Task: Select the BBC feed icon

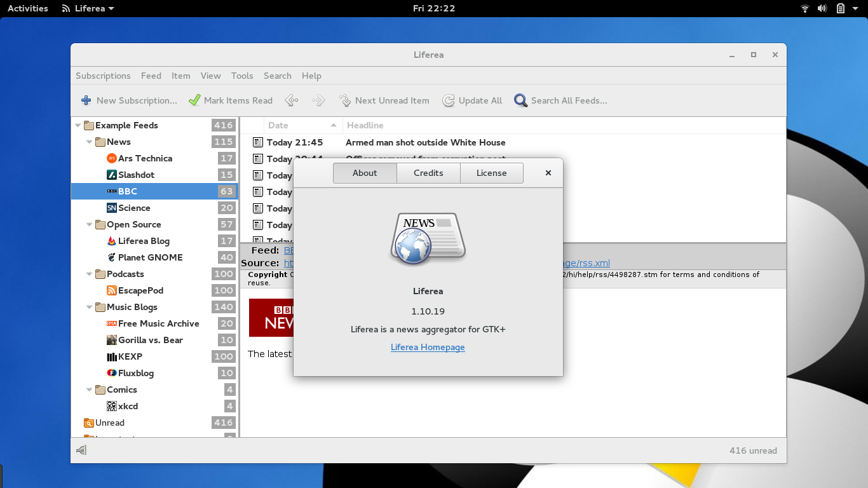Action: 112,191
